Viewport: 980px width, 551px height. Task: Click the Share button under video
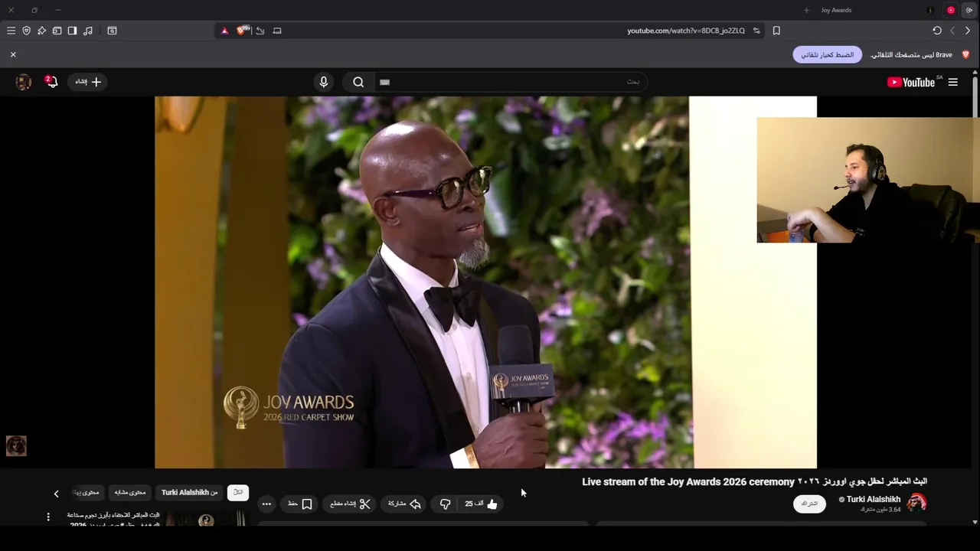pyautogui.click(x=404, y=504)
